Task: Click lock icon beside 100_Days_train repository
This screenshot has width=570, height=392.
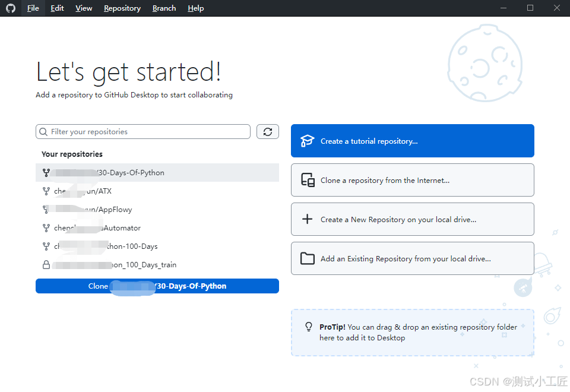Action: coord(46,265)
